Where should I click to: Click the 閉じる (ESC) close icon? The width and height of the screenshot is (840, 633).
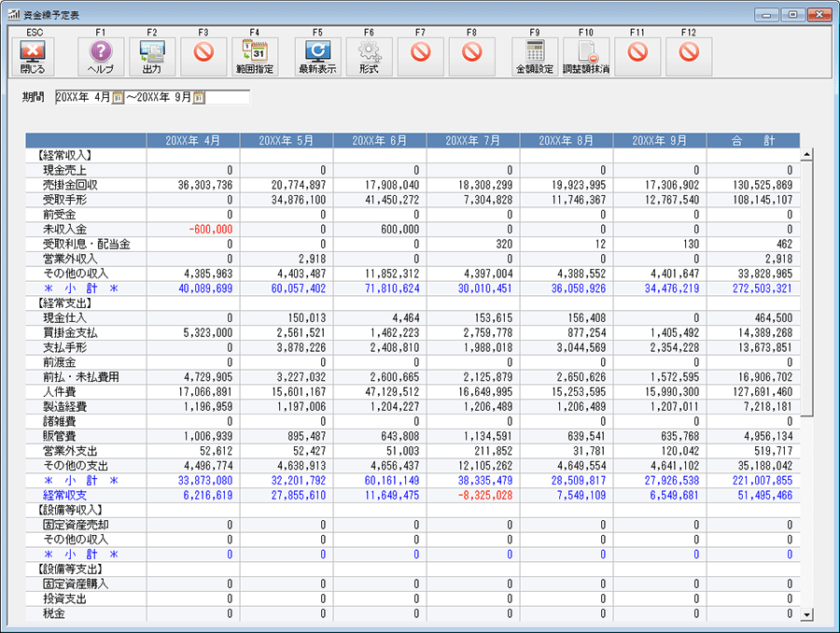[32, 56]
